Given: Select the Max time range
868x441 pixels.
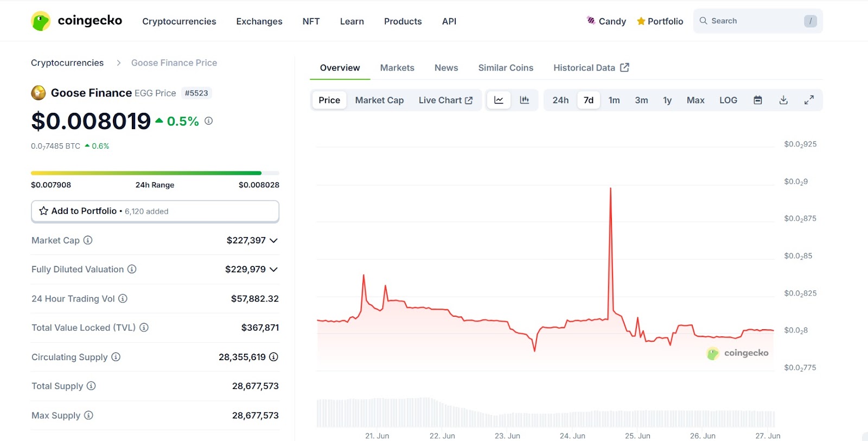Looking at the screenshot, I should coord(695,100).
